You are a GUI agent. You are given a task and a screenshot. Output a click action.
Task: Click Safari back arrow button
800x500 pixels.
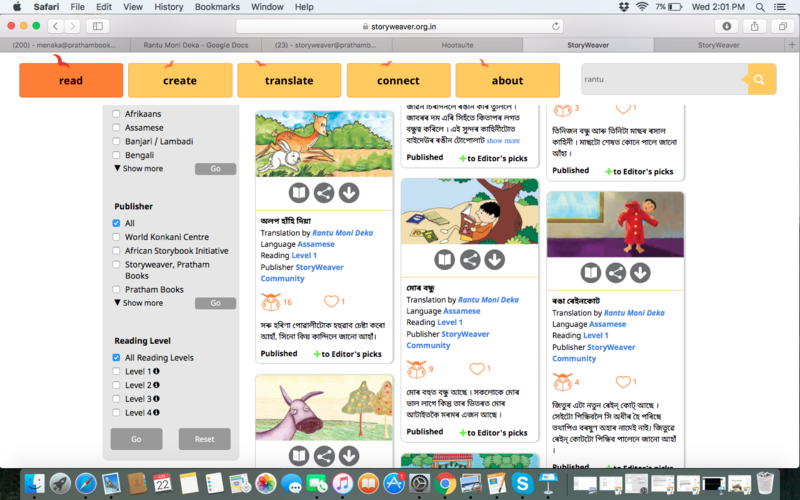(56, 26)
